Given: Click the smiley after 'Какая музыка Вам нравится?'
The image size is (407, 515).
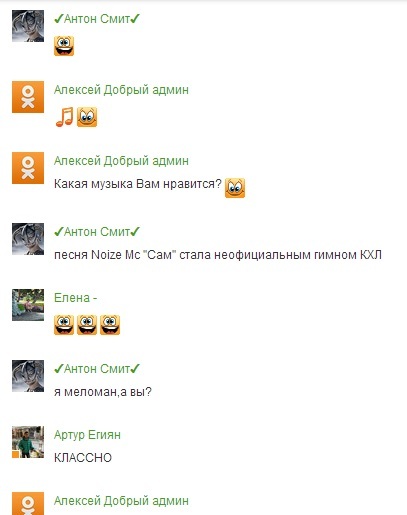Looking at the screenshot, I should coord(235,188).
